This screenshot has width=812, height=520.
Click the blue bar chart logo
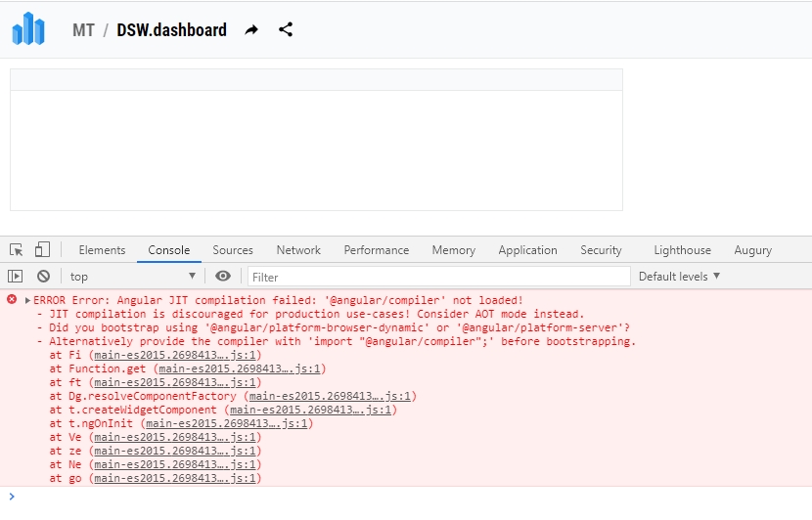click(28, 28)
